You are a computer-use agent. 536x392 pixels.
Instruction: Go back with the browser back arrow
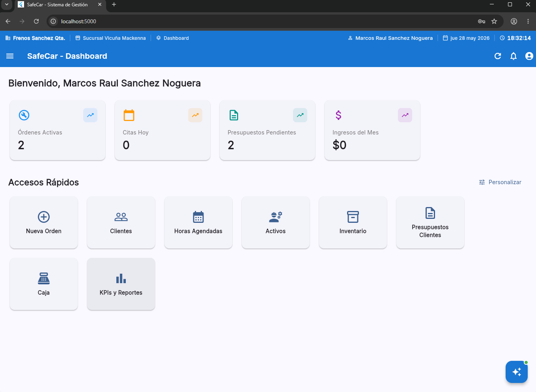pyautogui.click(x=8, y=21)
